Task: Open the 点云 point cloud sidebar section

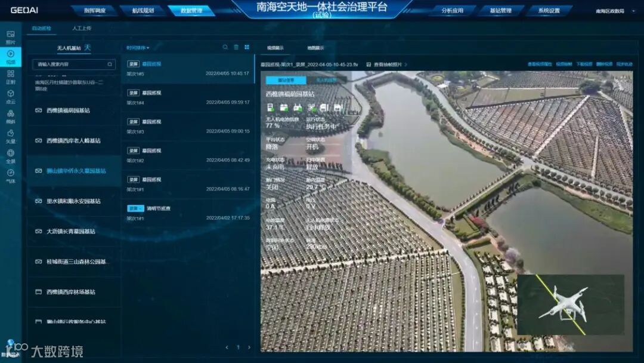Action: pyautogui.click(x=11, y=97)
